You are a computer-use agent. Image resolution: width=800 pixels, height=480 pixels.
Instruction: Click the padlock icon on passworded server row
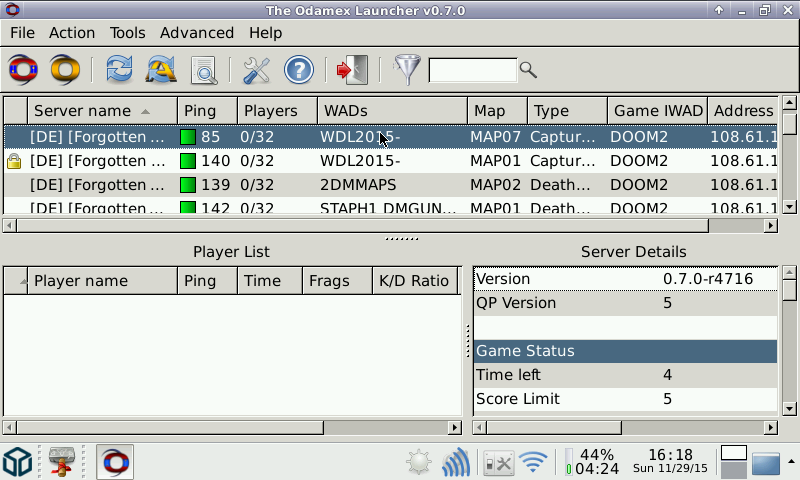pos(14,161)
